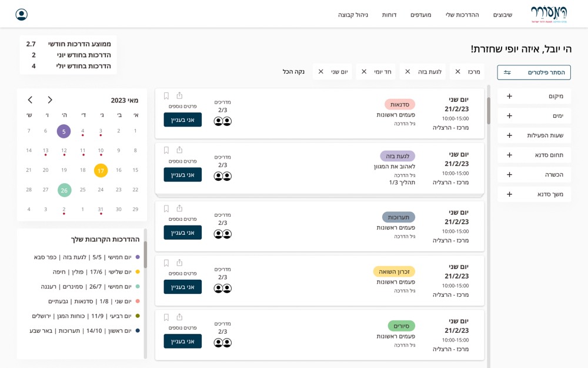The width and height of the screenshot is (588, 368).
Task: Bookmark the סדנאות workshop card
Action: 166,96
